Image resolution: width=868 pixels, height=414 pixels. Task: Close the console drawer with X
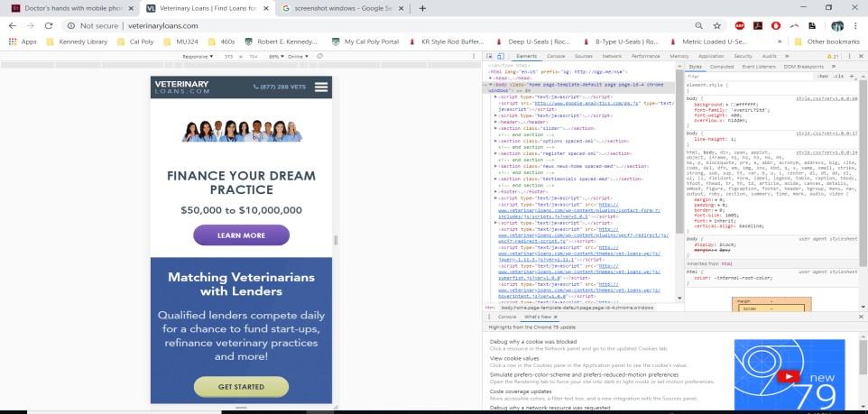[861, 317]
